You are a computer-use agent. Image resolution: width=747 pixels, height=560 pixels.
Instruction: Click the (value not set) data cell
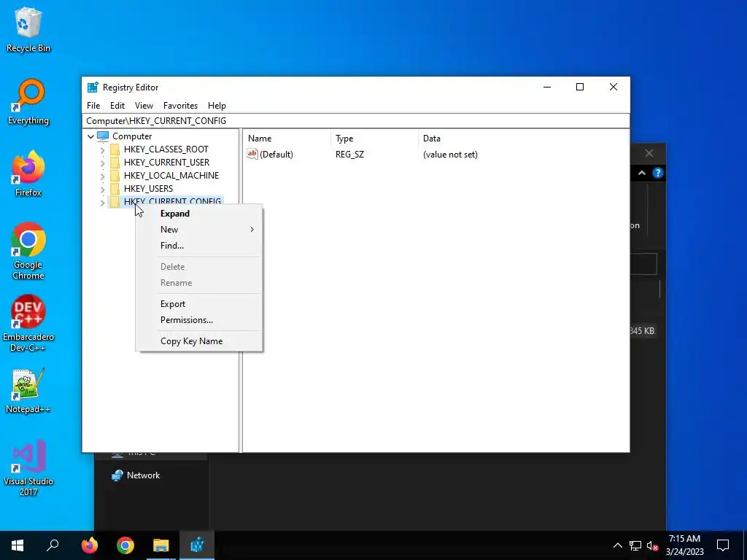[450, 155]
